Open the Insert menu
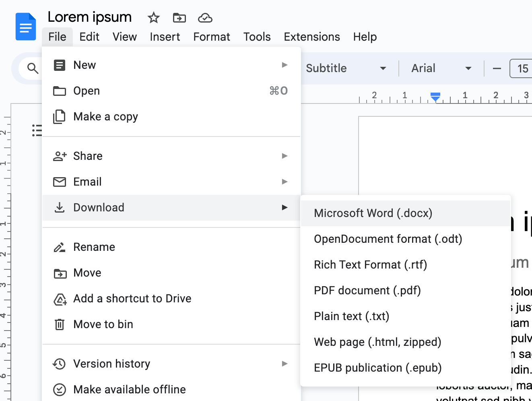Image resolution: width=532 pixels, height=401 pixels. (165, 37)
